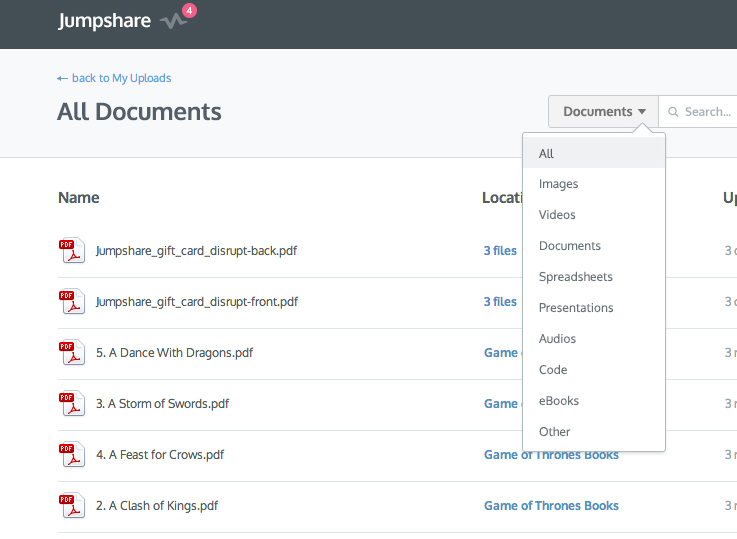Open Game of Thrones Books for Clash of Kings
This screenshot has height=539, width=737.
point(551,506)
